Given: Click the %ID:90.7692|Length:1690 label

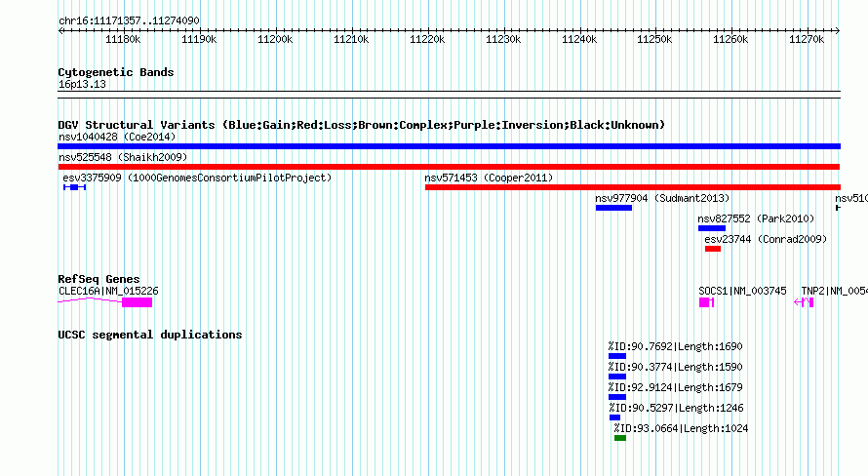Looking at the screenshot, I should click(675, 346).
